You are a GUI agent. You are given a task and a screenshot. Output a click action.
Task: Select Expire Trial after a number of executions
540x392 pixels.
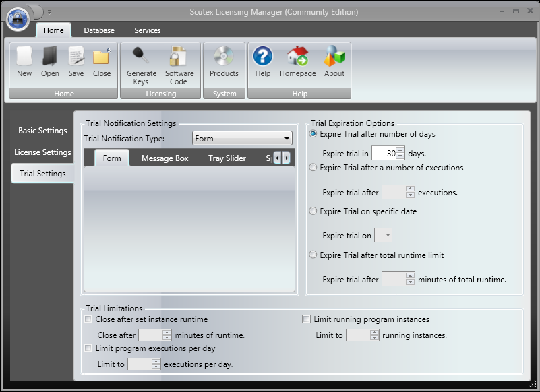[313, 168]
